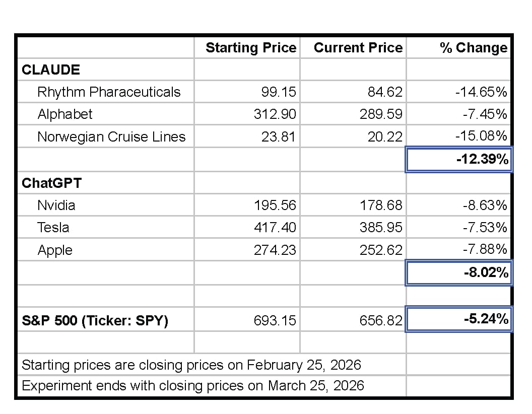Click Alphabet's starting price 312.90
This screenshot has width=532, height=414.
pos(275,114)
